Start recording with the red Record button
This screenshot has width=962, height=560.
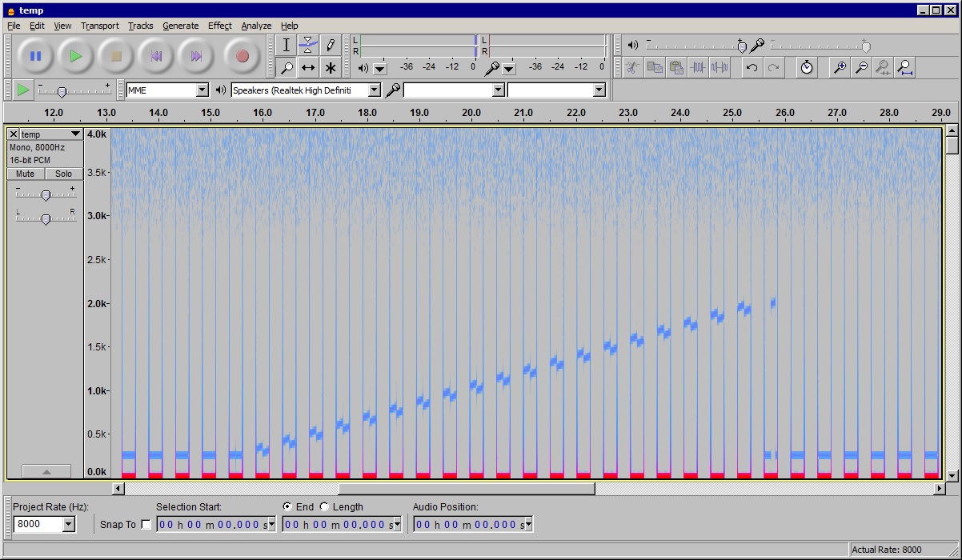243,56
